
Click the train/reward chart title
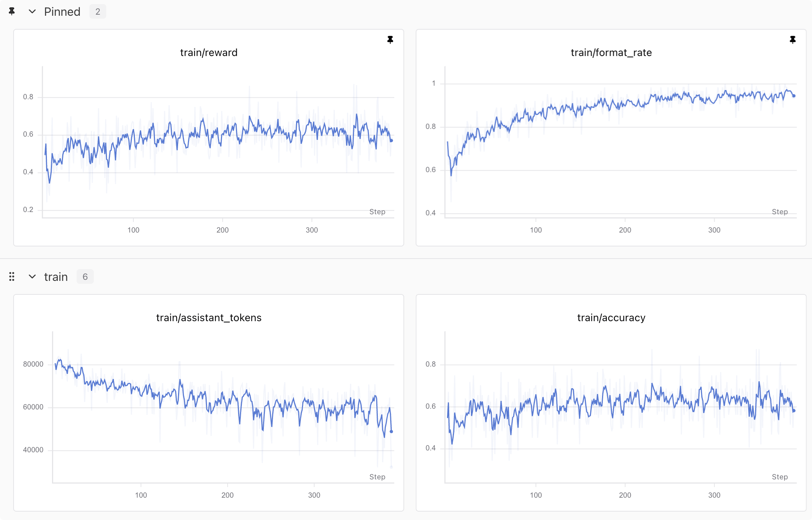(x=209, y=53)
